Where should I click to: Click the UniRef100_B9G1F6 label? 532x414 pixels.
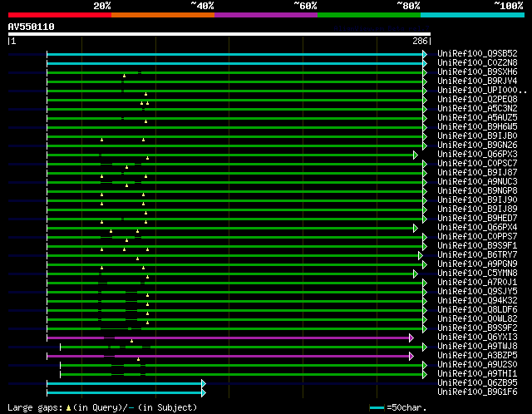click(x=477, y=392)
